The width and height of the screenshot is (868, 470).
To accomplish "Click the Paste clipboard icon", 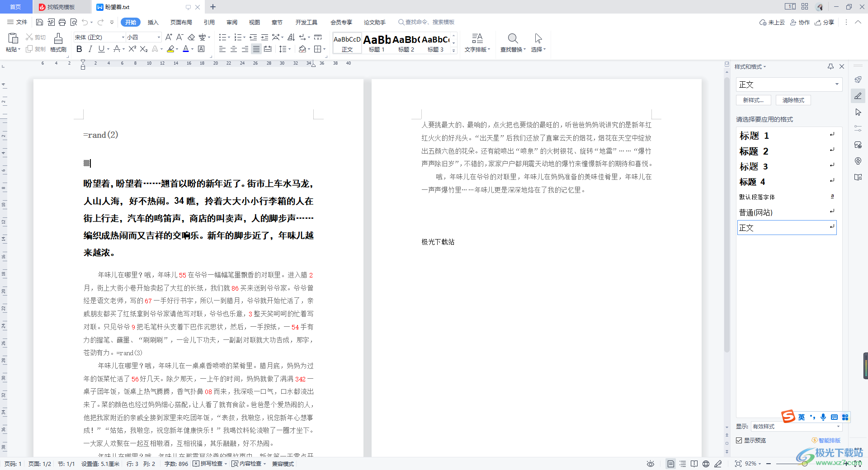I will (x=13, y=38).
